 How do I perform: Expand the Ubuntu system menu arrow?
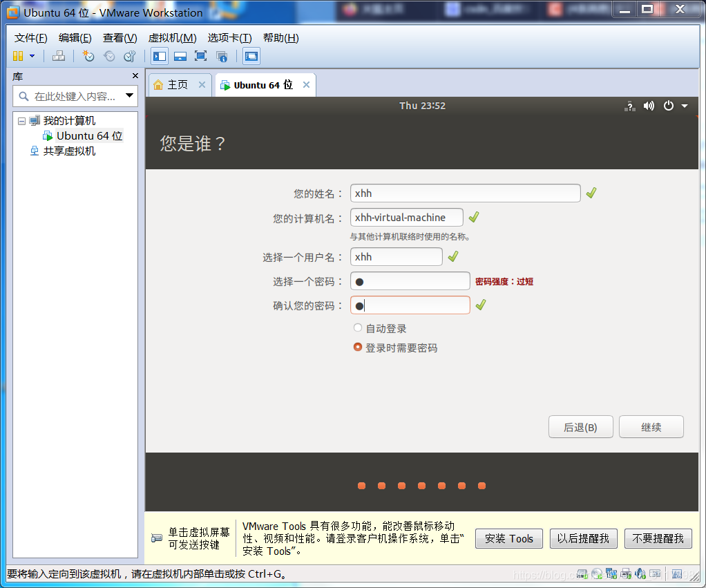(x=685, y=106)
